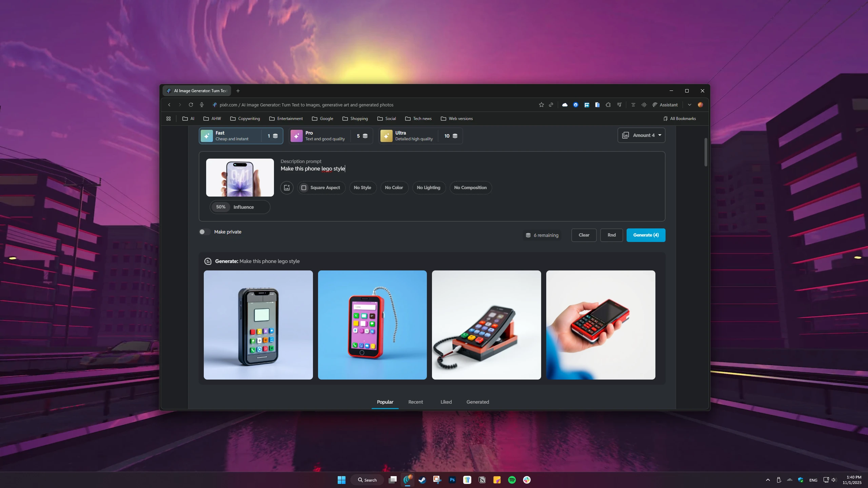This screenshot has height=488, width=868.
Task: Click the microphone icon in address bar
Action: [x=202, y=105]
